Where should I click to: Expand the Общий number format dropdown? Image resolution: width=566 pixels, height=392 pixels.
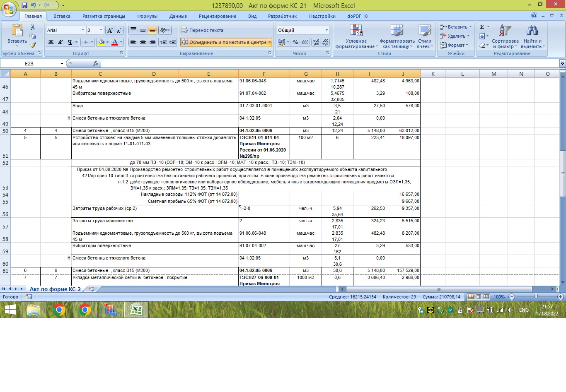coord(327,30)
